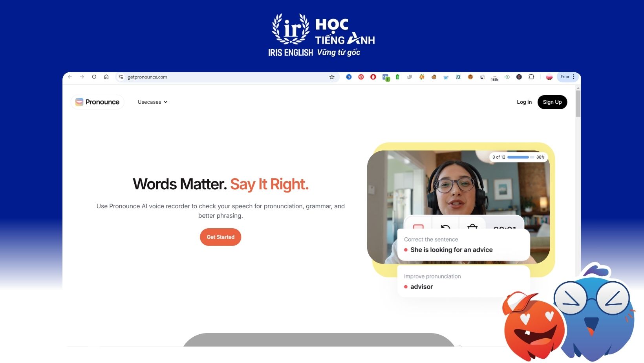Screen dimensions: 644x363
Task: Open the blue bird extension icon
Action: [x=446, y=77]
